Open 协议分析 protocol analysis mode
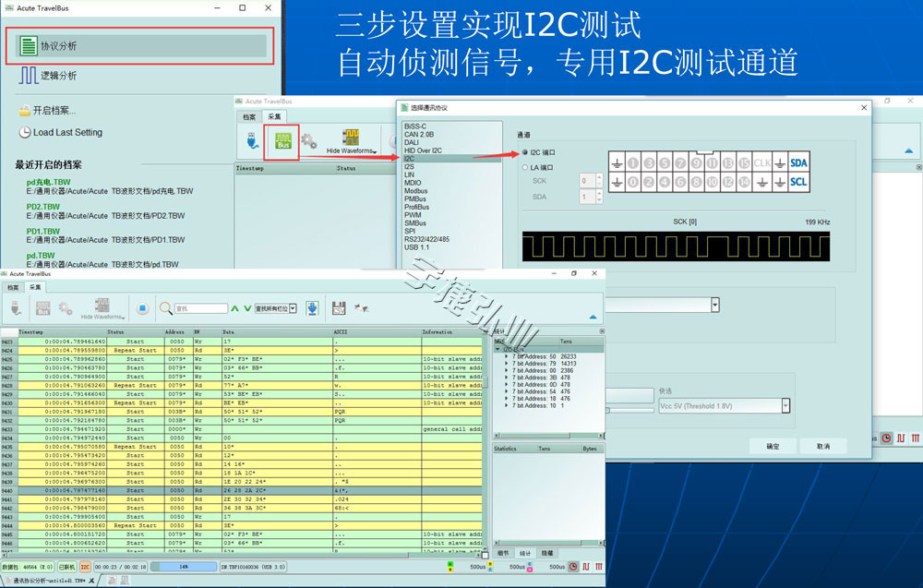Viewport: 923px width, 588px height. 141,46
